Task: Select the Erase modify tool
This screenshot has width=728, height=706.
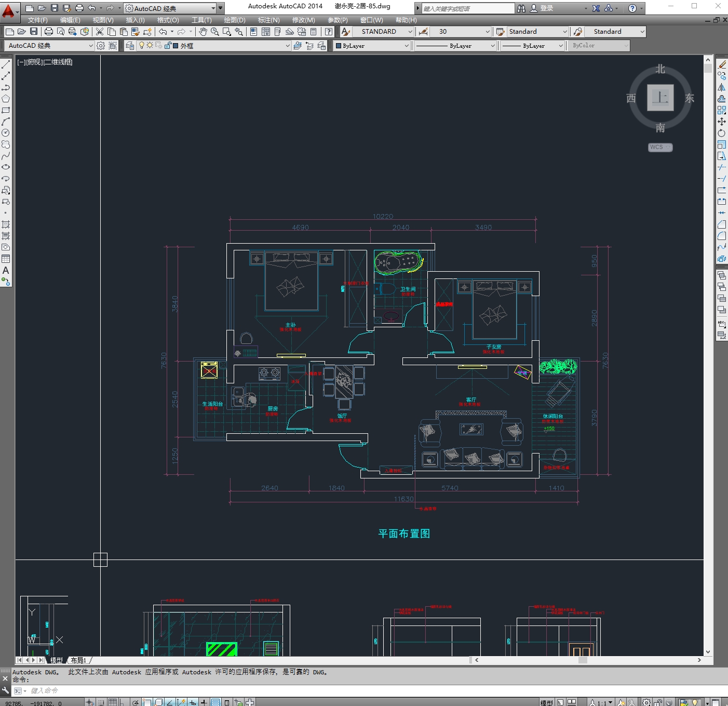Action: pyautogui.click(x=722, y=64)
